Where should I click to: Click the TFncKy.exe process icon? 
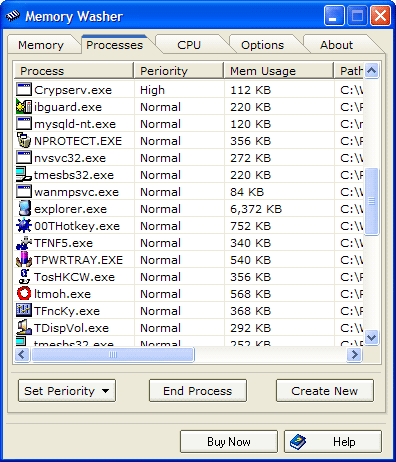(24, 311)
